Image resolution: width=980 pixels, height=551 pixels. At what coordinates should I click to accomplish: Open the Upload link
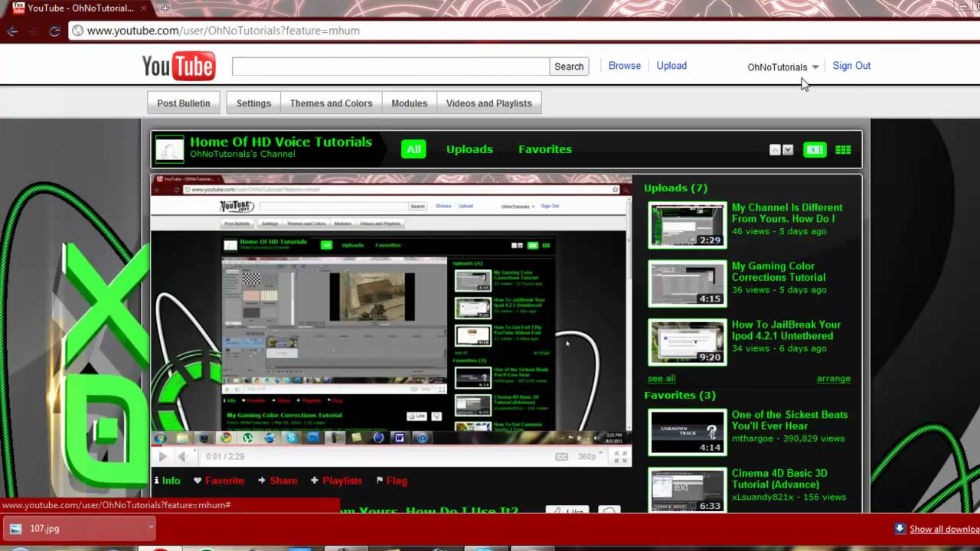(671, 66)
